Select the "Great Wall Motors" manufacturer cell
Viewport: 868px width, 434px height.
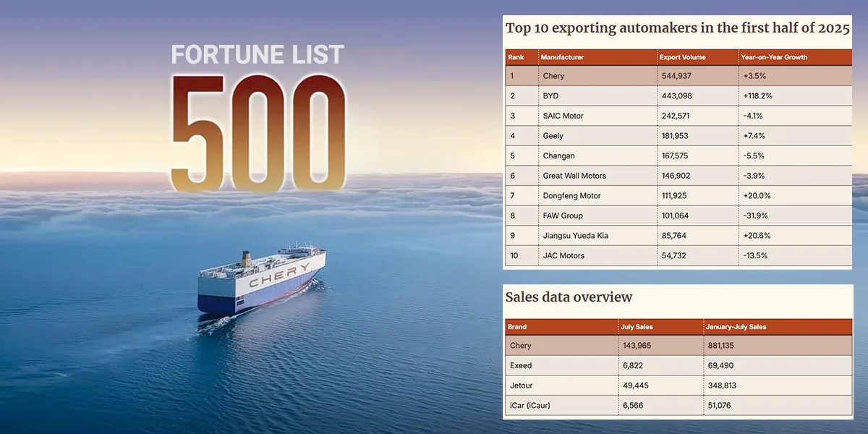pos(574,176)
